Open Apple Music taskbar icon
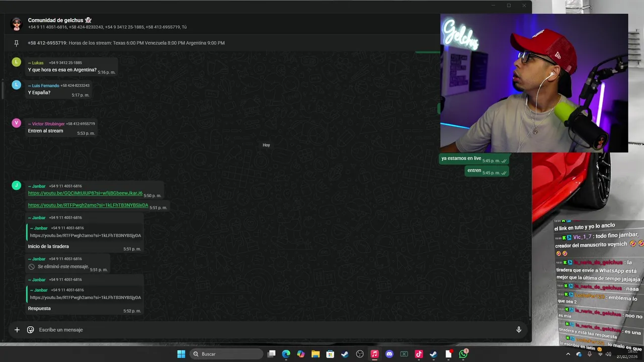Viewport: 644px width, 362px height. (374, 354)
